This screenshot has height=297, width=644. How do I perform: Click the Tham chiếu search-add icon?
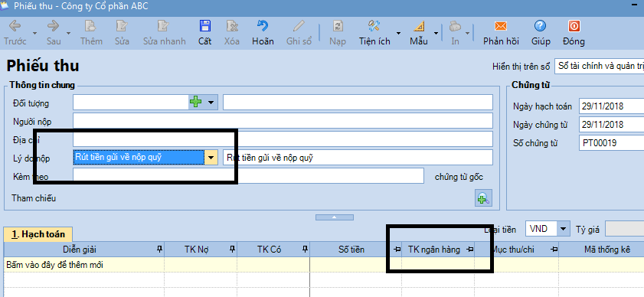coord(482,198)
